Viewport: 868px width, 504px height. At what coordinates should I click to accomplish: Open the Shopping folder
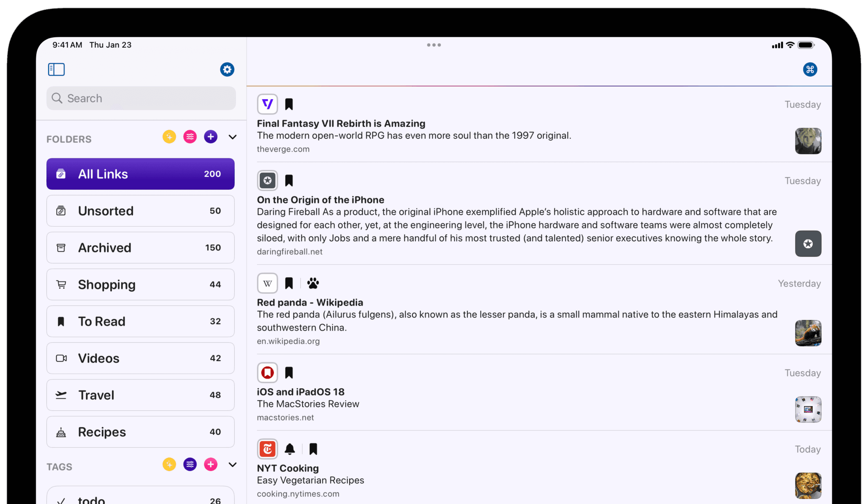140,284
